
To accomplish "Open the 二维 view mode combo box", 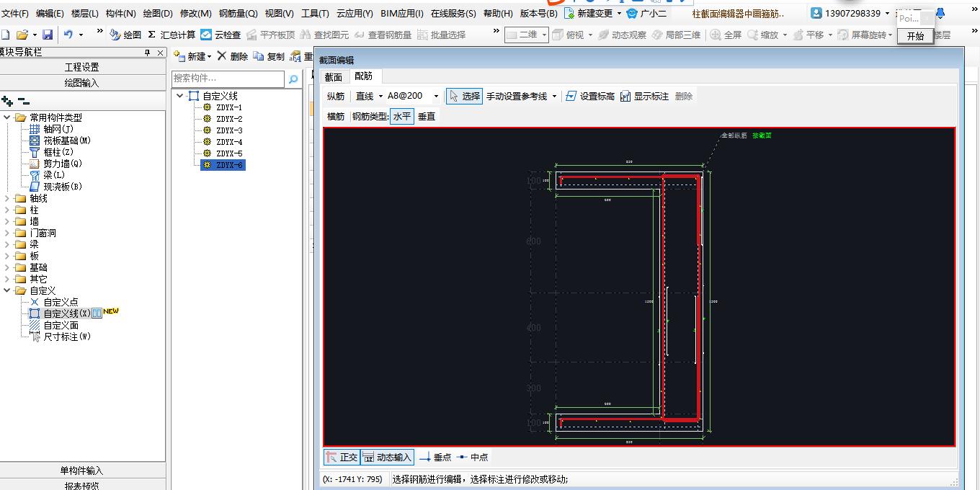I will (526, 35).
